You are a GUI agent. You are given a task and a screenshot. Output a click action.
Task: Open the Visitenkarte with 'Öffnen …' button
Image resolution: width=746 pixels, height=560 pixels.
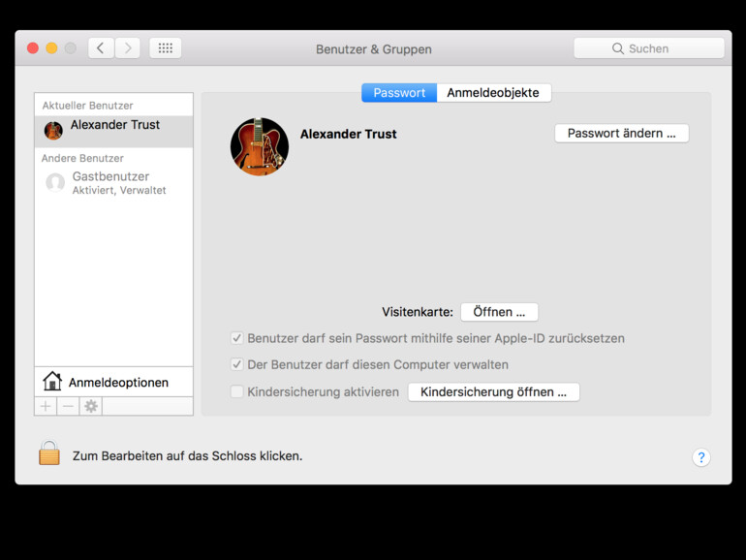pyautogui.click(x=499, y=312)
